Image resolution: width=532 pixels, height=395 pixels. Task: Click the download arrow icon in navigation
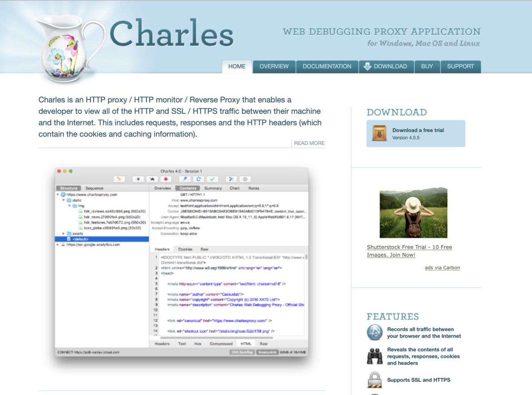point(367,66)
